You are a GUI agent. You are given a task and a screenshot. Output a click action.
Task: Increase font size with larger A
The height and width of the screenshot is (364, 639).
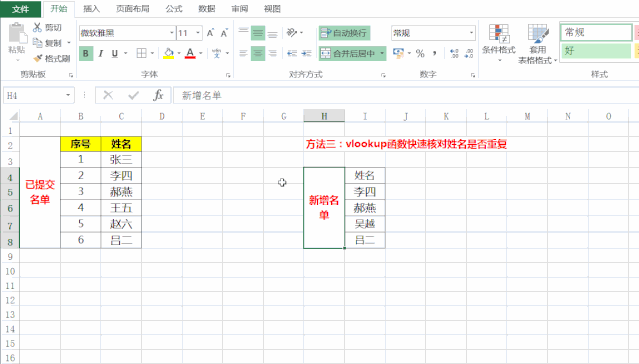(210, 33)
